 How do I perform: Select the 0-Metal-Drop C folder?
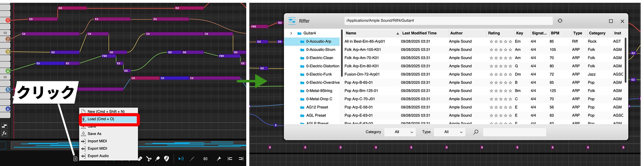tap(312, 99)
